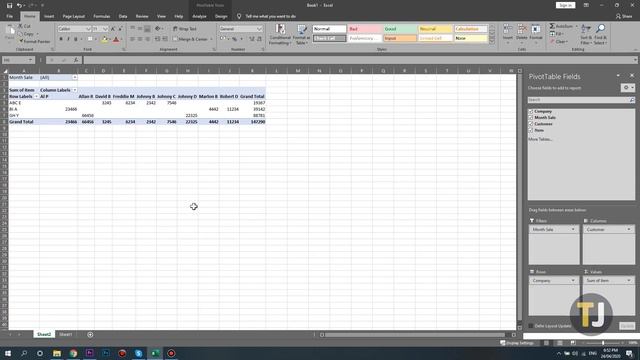The width and height of the screenshot is (640, 360).
Task: Open the Windows Start menu
Action: [8, 353]
